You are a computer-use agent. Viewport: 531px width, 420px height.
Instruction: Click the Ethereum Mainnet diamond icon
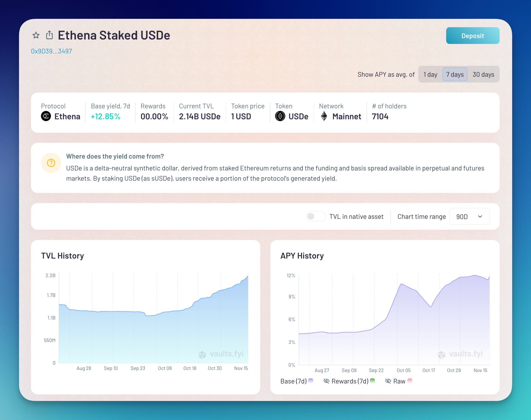pyautogui.click(x=324, y=116)
